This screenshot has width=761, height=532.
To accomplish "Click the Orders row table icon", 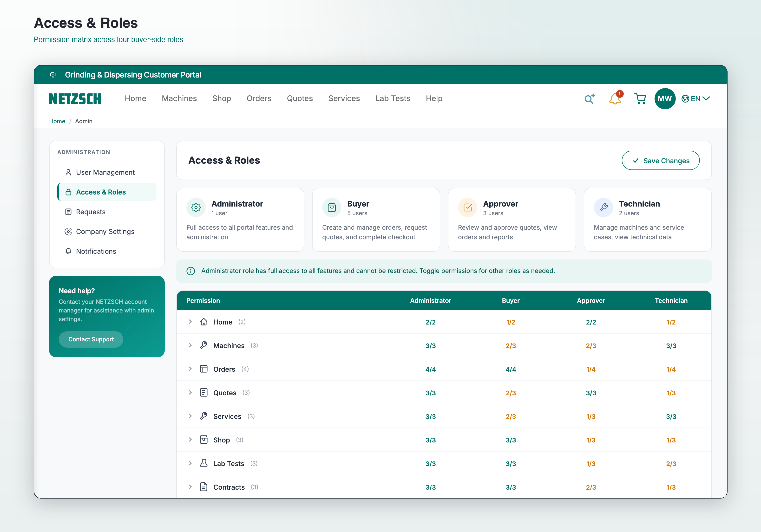I will tap(203, 369).
